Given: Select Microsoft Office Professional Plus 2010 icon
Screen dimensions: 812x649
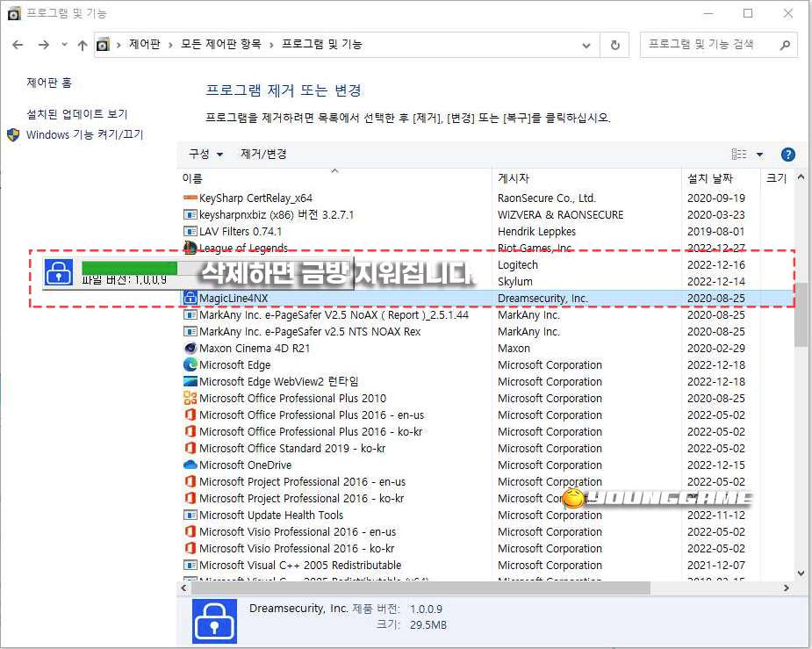Looking at the screenshot, I should click(x=190, y=398).
